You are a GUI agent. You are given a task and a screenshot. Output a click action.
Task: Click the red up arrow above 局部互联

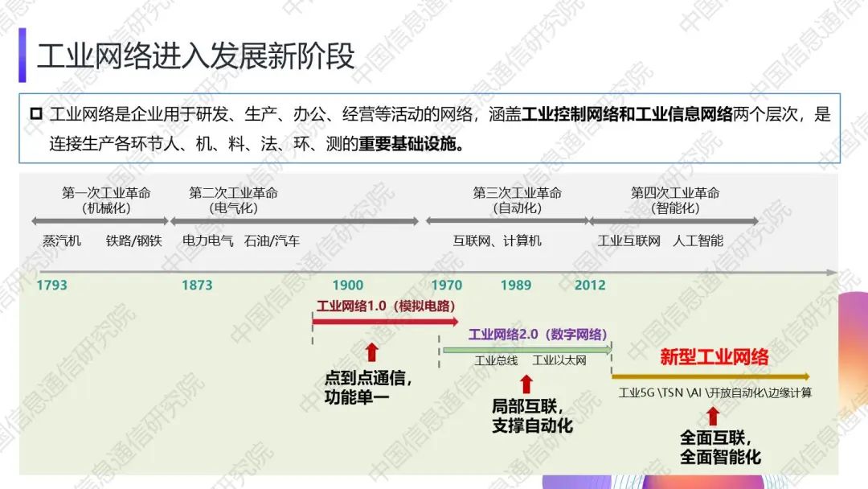526,384
